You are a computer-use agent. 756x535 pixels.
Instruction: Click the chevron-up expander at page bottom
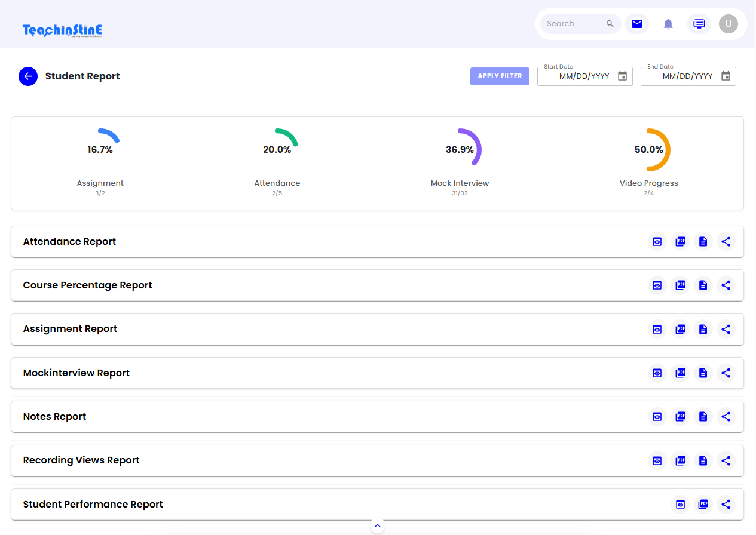pos(377,526)
